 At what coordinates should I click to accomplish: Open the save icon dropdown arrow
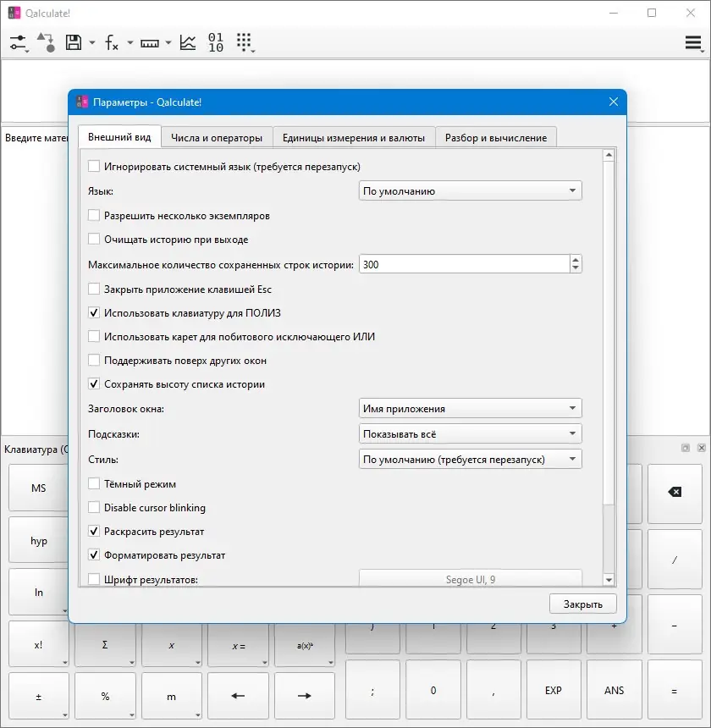[x=92, y=43]
